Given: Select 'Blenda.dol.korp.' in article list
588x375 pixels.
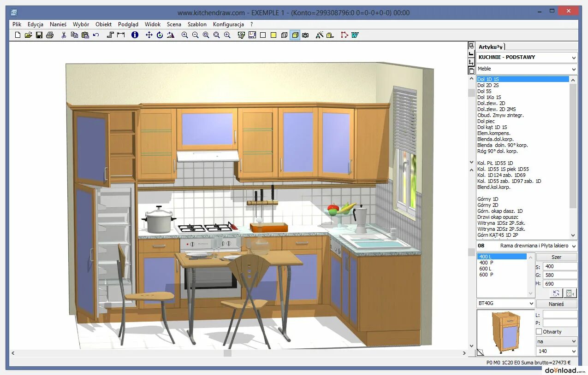Looking at the screenshot, I should point(495,139).
